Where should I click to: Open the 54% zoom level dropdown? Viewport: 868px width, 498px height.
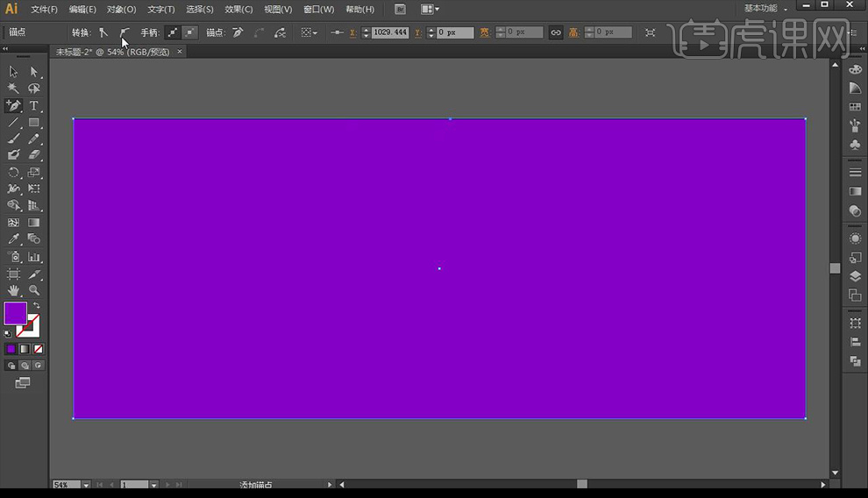pos(86,485)
